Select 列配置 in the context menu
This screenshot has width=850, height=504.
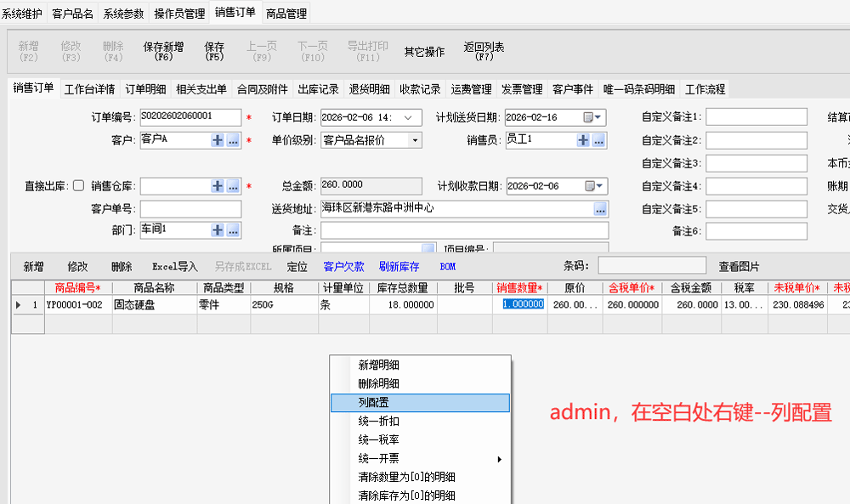coord(420,403)
